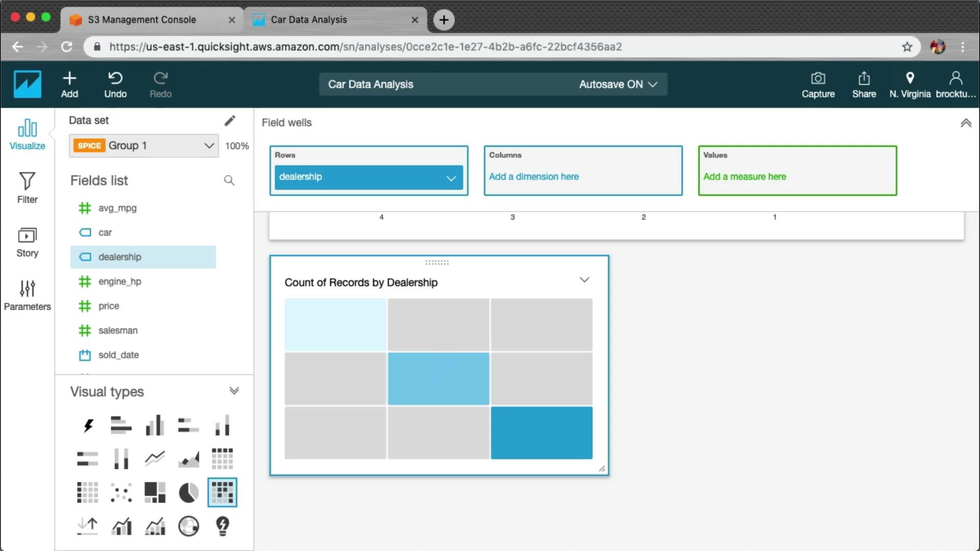This screenshot has width=980, height=551.
Task: Open the Filter panel in sidebar
Action: 27,188
